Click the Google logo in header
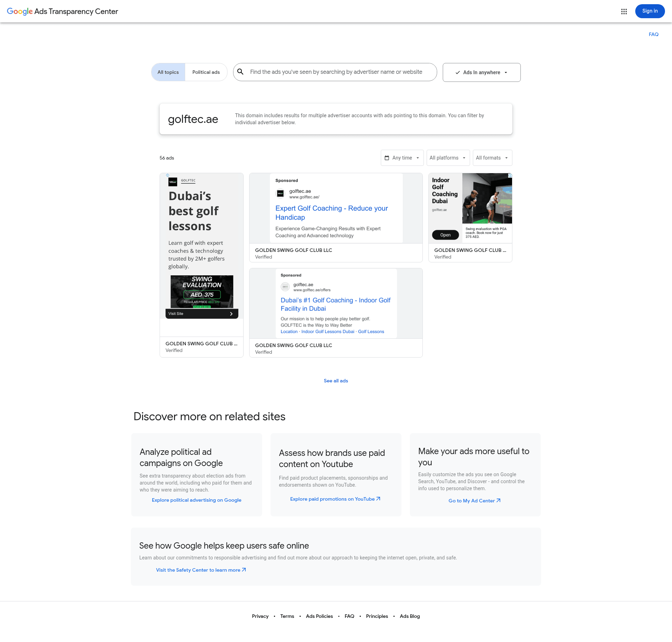The width and height of the screenshot is (672, 642). [x=20, y=12]
